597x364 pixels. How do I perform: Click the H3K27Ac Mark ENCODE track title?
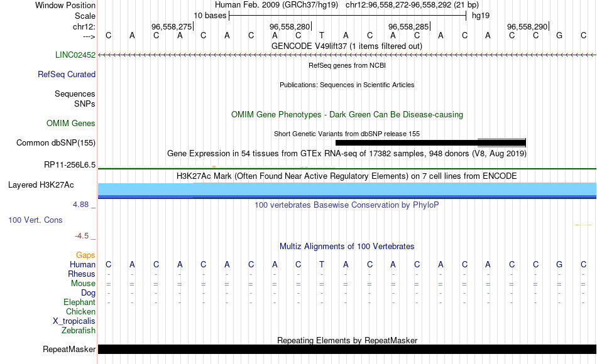tap(347, 176)
